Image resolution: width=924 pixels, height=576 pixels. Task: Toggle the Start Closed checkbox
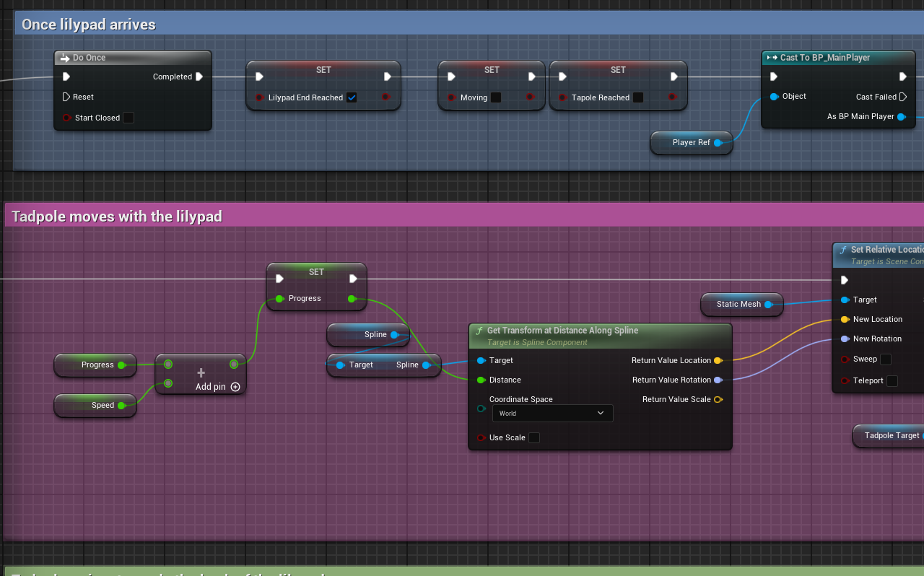[x=128, y=118]
